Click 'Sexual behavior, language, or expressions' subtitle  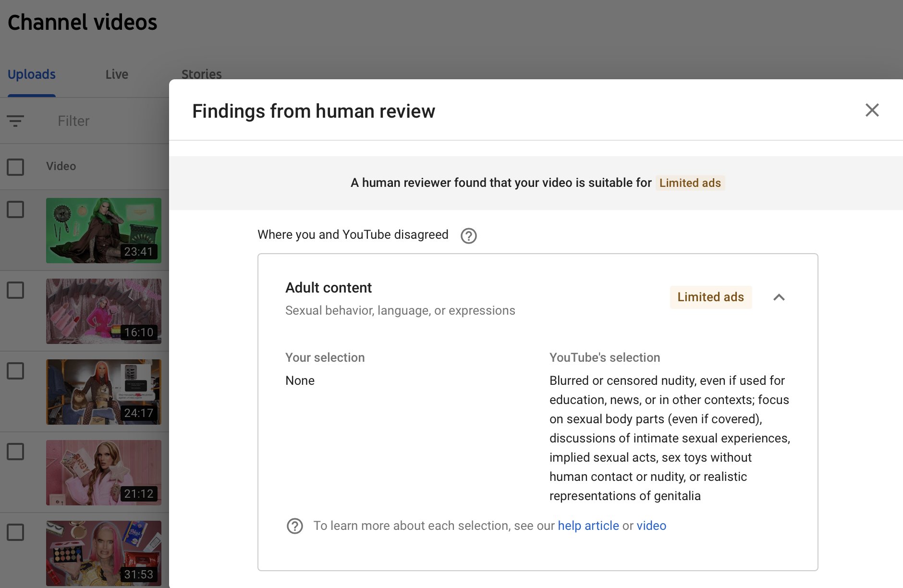[400, 311]
